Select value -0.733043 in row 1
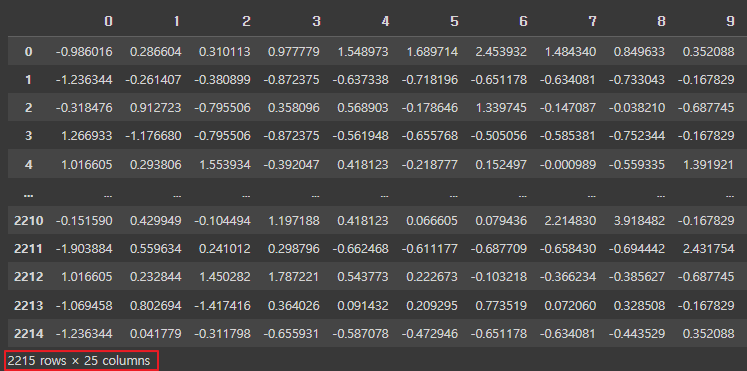The image size is (747, 371). click(636, 80)
